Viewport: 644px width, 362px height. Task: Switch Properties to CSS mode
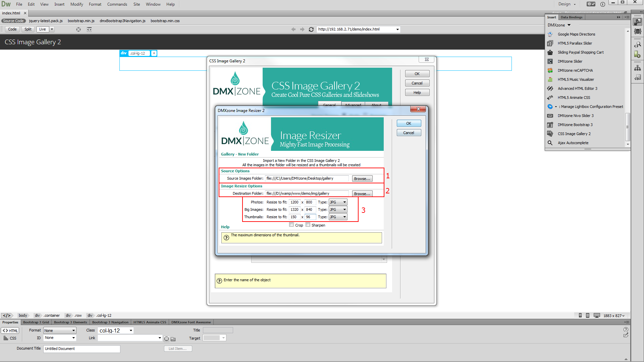tap(10, 338)
